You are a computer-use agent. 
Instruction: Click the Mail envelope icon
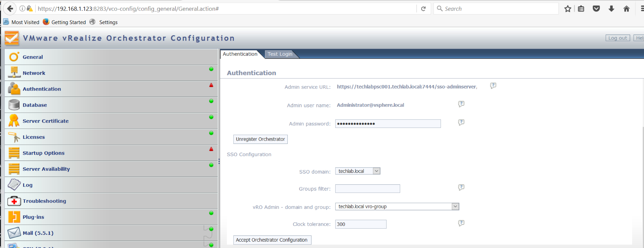(14, 233)
